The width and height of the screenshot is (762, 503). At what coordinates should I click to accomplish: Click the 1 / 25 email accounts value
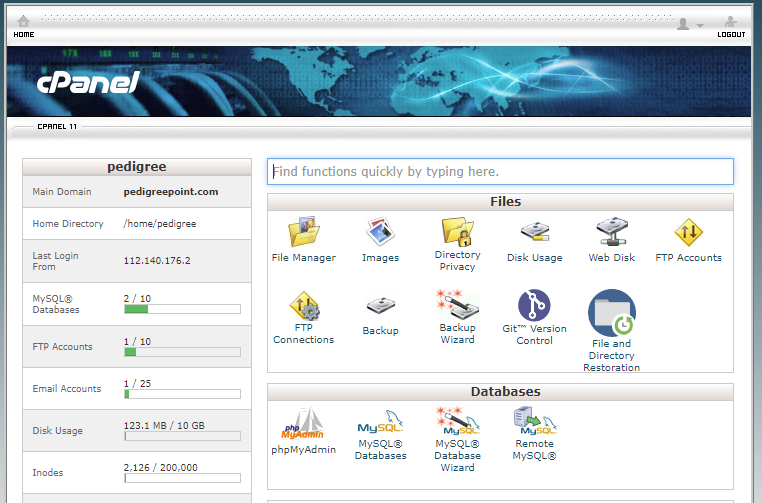[137, 383]
